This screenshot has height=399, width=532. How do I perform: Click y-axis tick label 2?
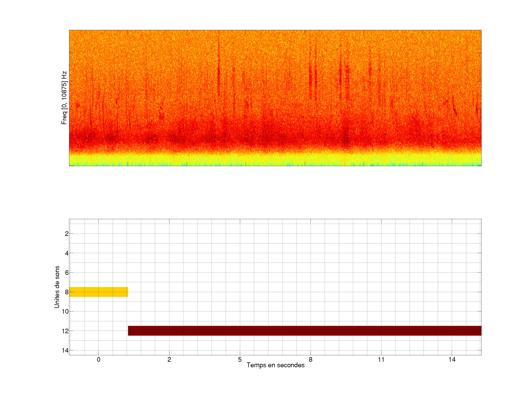click(67, 234)
